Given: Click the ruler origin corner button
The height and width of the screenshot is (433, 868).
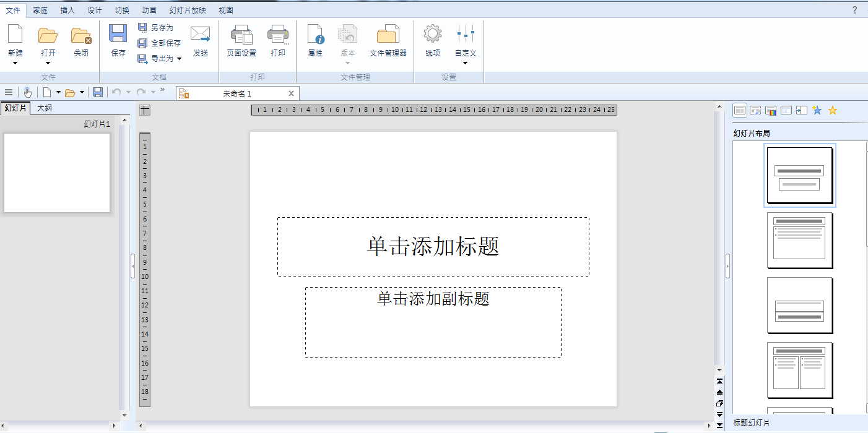Looking at the screenshot, I should pos(145,110).
